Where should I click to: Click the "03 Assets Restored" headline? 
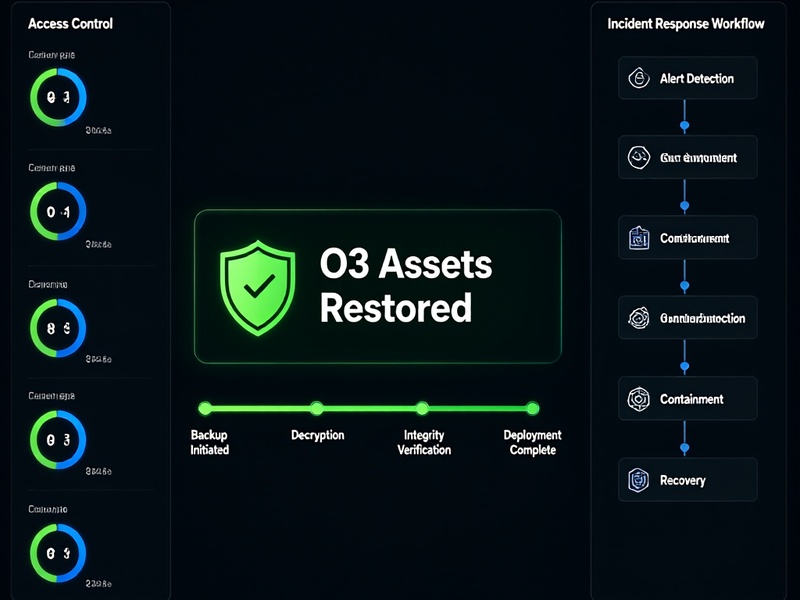coord(406,286)
